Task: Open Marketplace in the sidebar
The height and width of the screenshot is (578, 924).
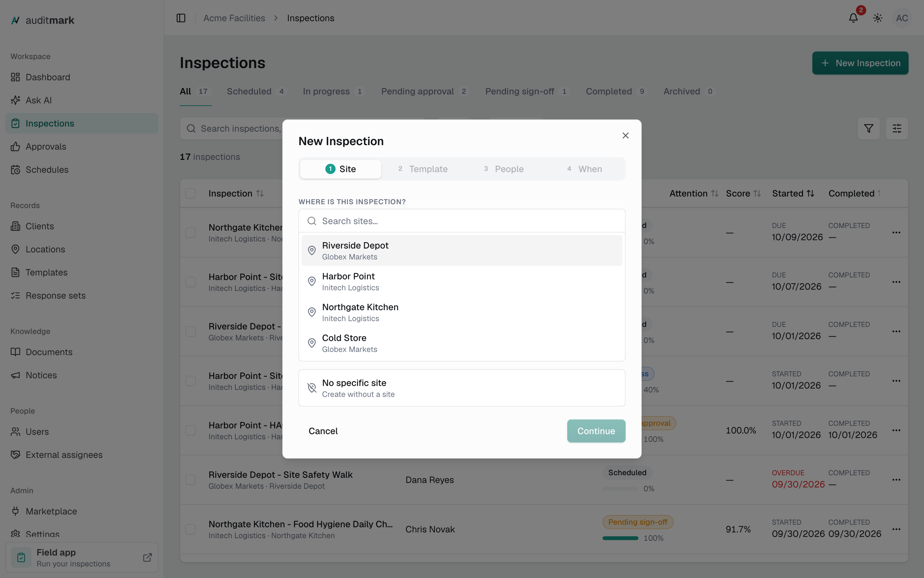Action: (x=81, y=511)
